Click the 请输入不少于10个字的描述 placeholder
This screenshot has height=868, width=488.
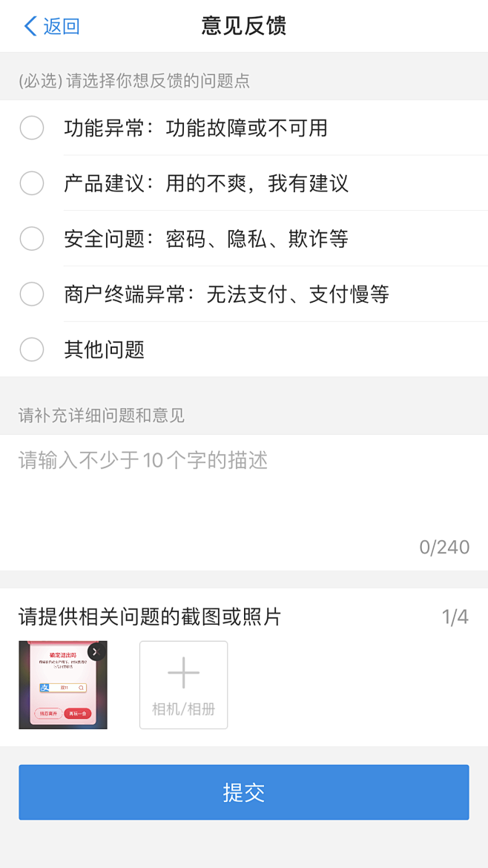(x=141, y=461)
